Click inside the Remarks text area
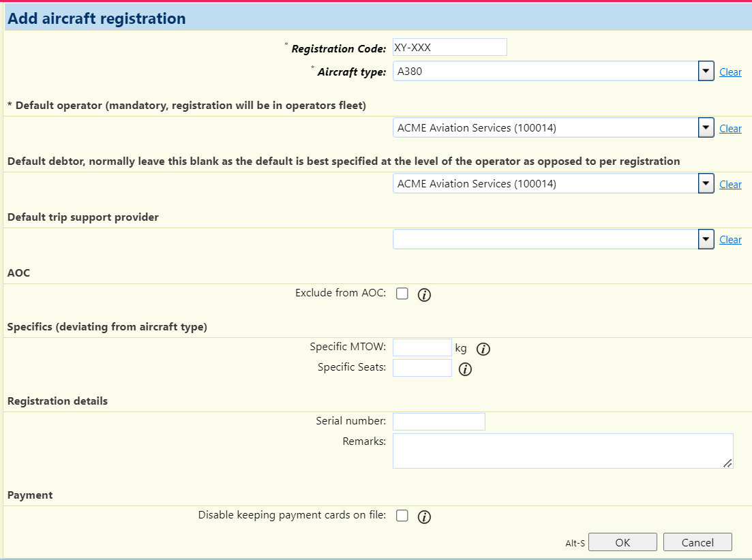 562,451
